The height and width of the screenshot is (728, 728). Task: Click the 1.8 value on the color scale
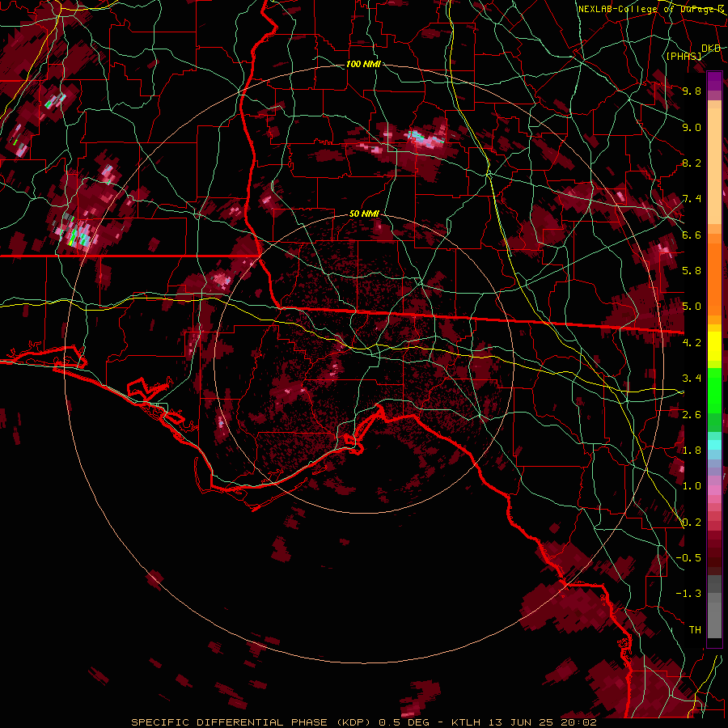coord(692,451)
